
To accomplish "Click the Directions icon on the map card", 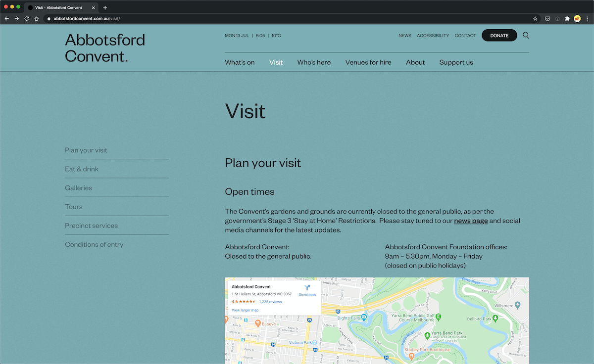I will pos(307,287).
